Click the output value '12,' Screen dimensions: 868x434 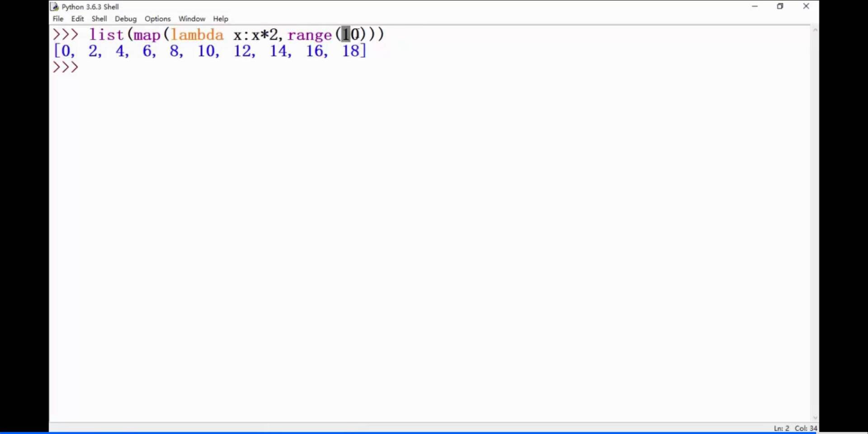245,51
